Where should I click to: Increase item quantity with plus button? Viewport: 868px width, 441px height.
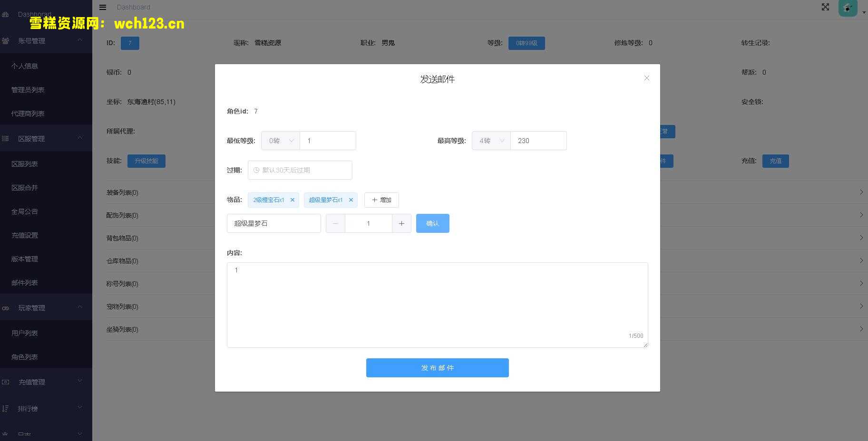pyautogui.click(x=401, y=223)
